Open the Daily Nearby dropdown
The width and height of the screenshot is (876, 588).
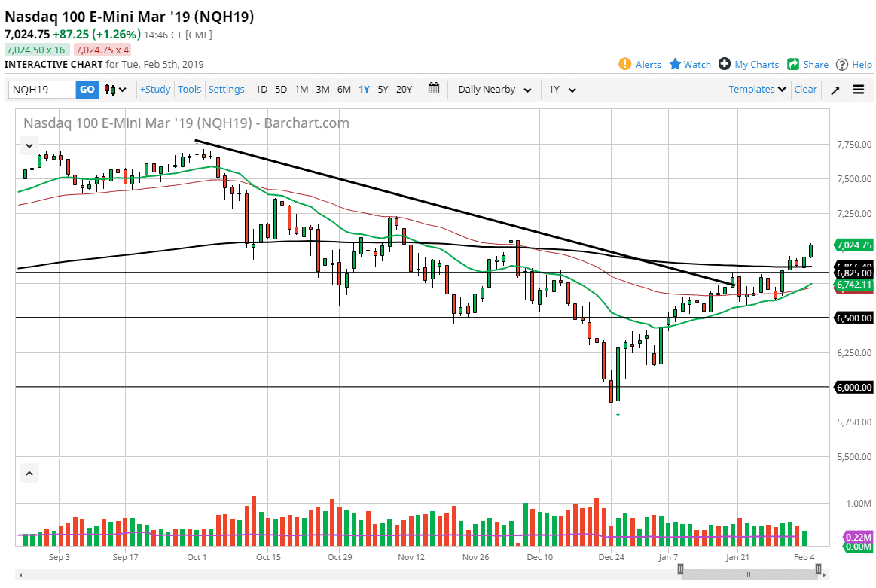pos(493,89)
